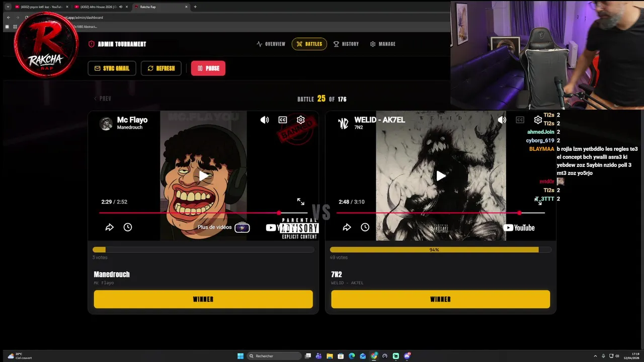Click the Mc Flayo video title
Screen dimensions: 644x362
[132, 120]
